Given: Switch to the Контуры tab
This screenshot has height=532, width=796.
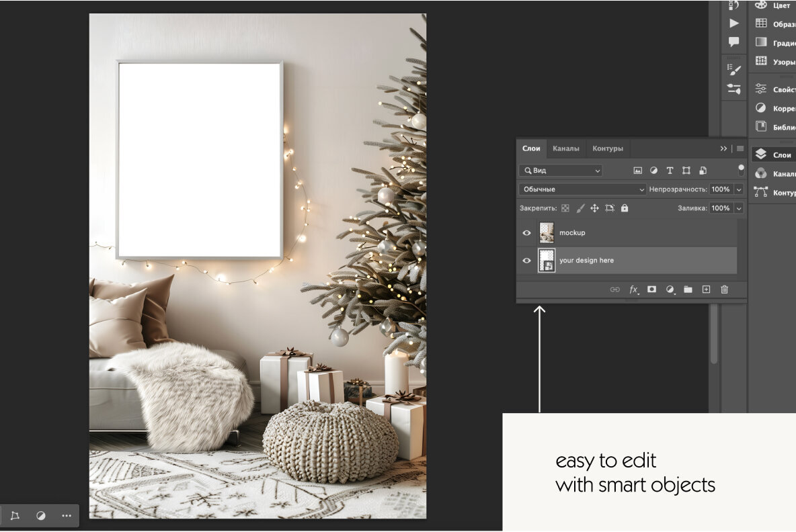Looking at the screenshot, I should [x=608, y=148].
